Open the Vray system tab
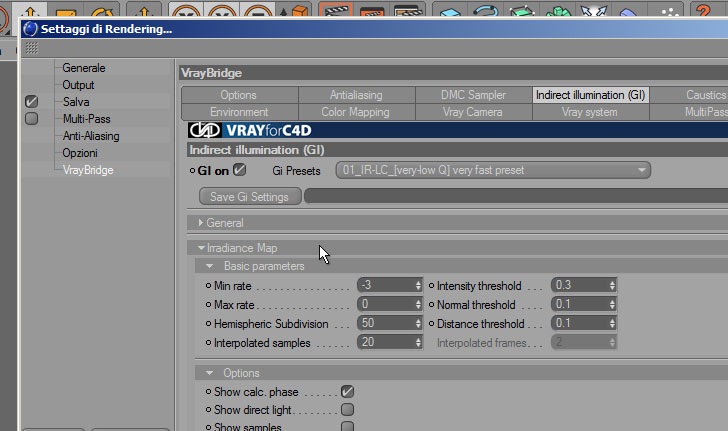Viewport: 728px width, 431px height. pyautogui.click(x=591, y=112)
